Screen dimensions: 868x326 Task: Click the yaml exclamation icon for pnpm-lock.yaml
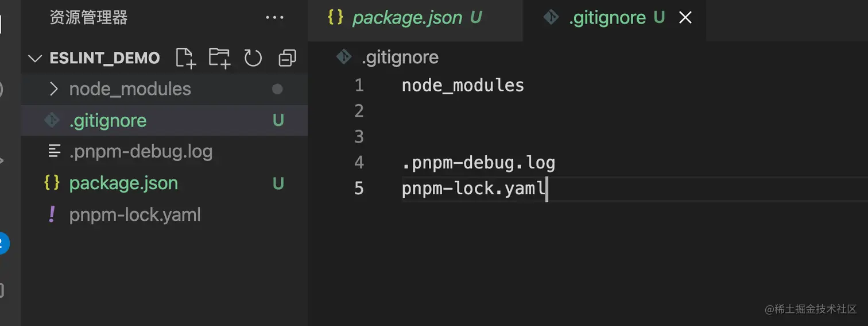click(52, 214)
